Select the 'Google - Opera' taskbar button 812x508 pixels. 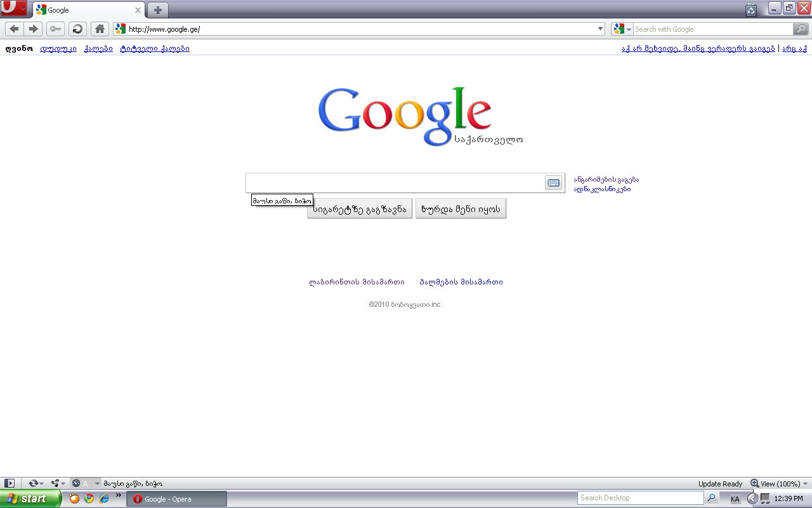pos(177,499)
